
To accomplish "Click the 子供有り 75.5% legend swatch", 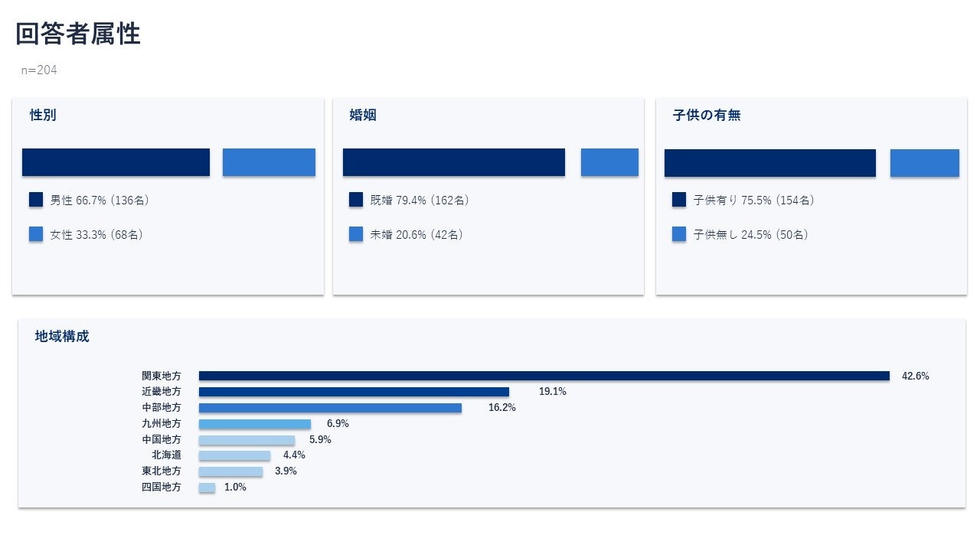I will [x=679, y=200].
